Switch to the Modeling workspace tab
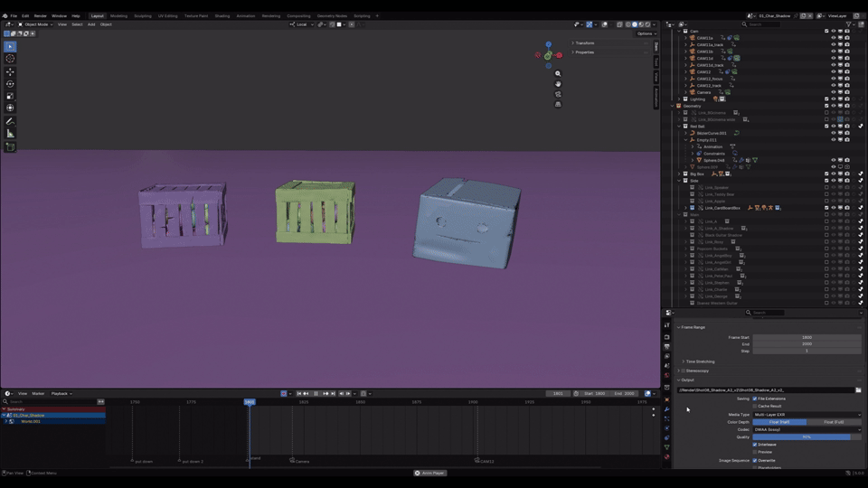Image resolution: width=868 pixels, height=488 pixels. (118, 16)
